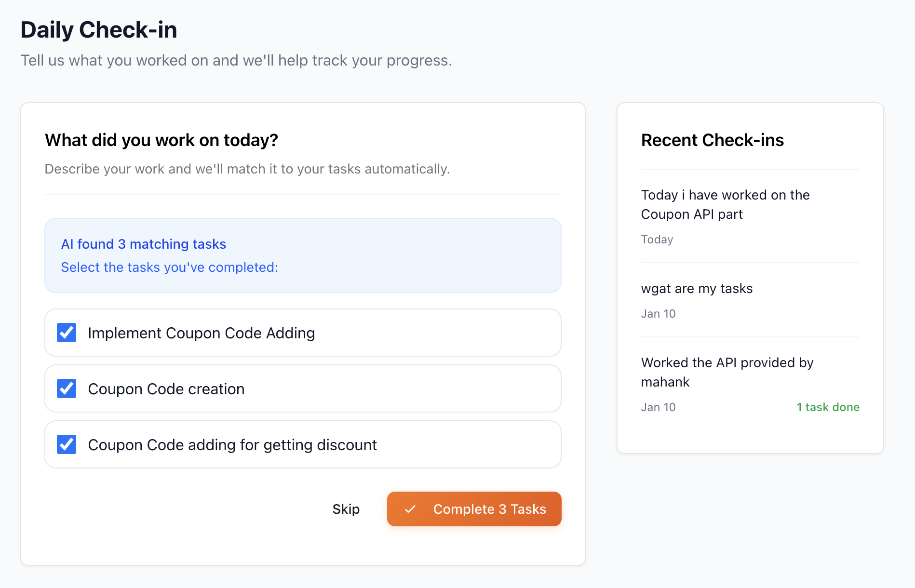915x588 pixels.
Task: Click "Select the tasks you've completed:" text
Action: pos(170,267)
